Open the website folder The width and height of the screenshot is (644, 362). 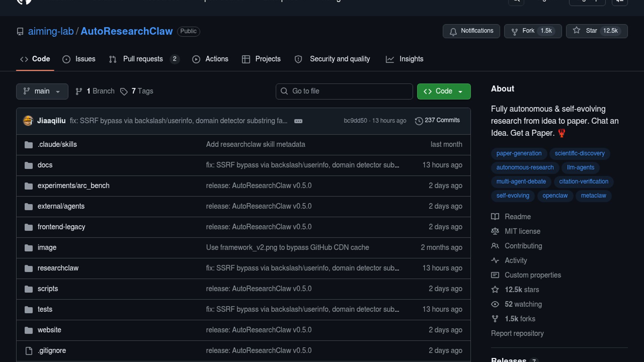pyautogui.click(x=49, y=330)
